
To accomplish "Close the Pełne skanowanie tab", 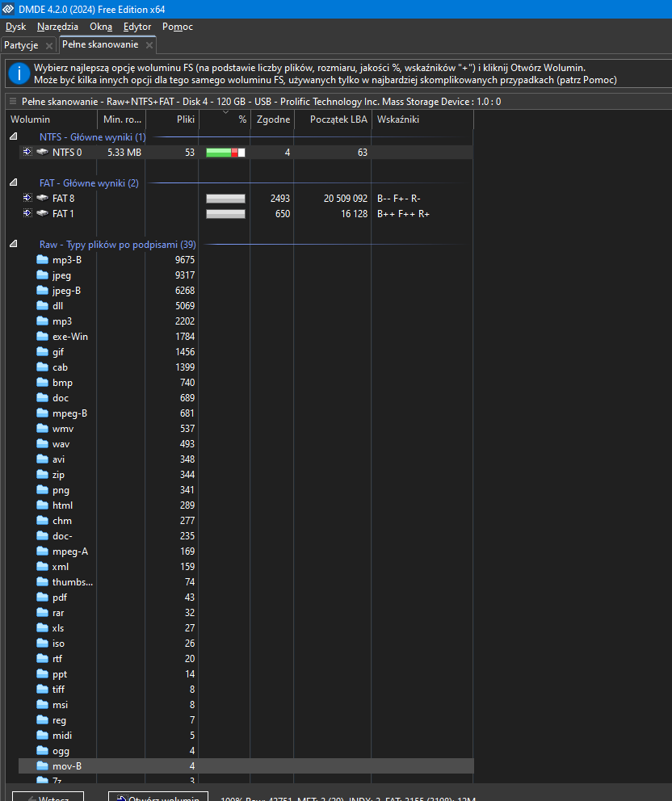I will [x=149, y=45].
